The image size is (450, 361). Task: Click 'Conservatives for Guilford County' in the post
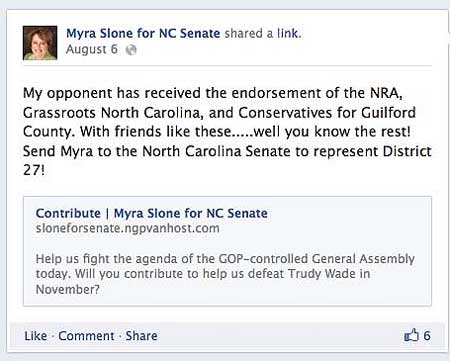click(x=219, y=122)
